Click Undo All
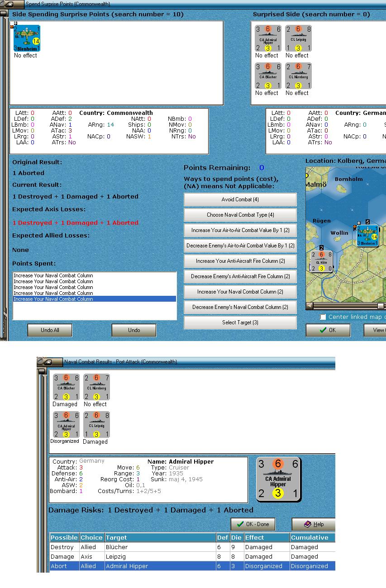 (x=49, y=330)
